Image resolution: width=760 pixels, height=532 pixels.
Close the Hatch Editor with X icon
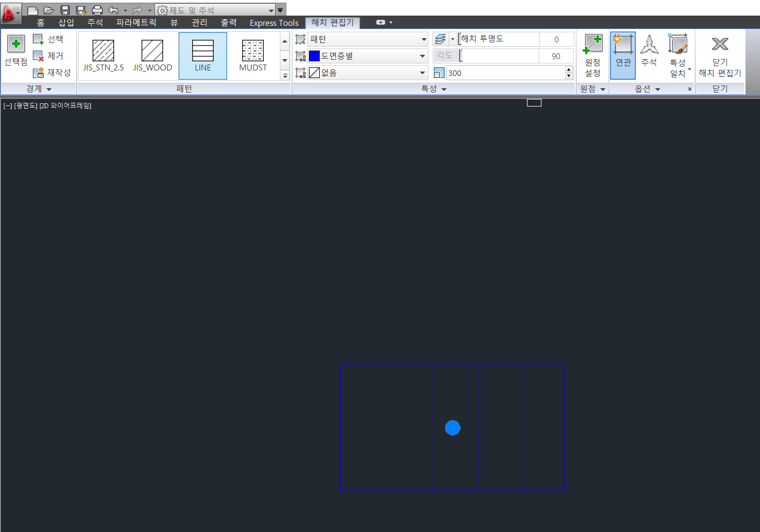pyautogui.click(x=720, y=45)
